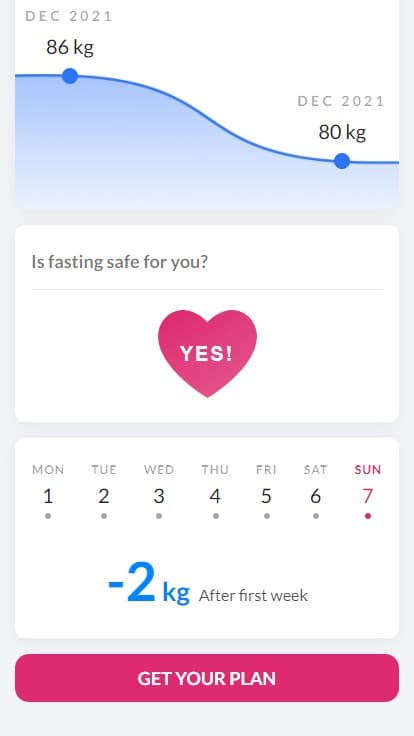Tap the pink YES heart icon
414x736 pixels.
[x=207, y=353]
